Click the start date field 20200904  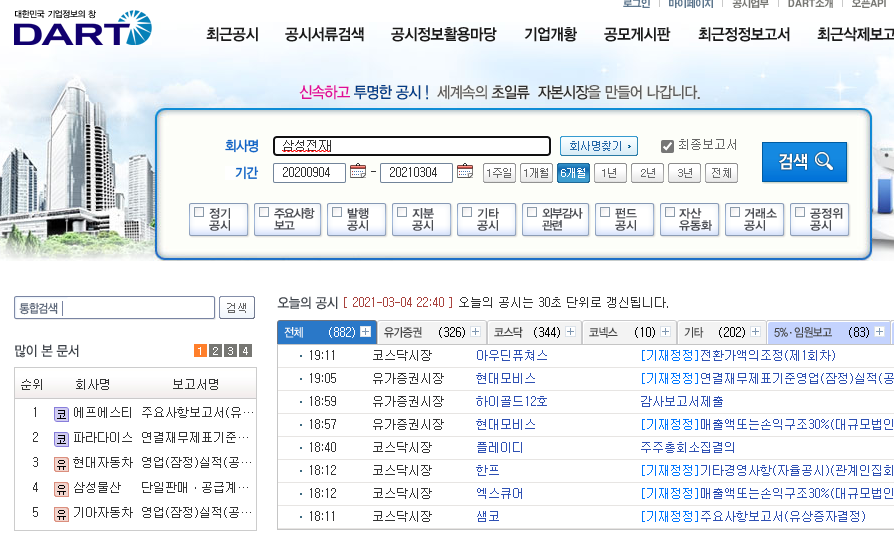click(309, 173)
